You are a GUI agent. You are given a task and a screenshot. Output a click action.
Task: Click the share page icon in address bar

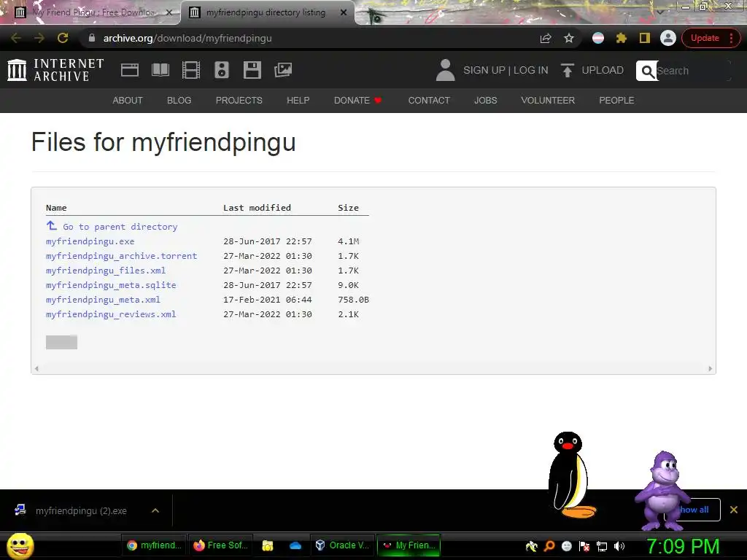(x=546, y=38)
